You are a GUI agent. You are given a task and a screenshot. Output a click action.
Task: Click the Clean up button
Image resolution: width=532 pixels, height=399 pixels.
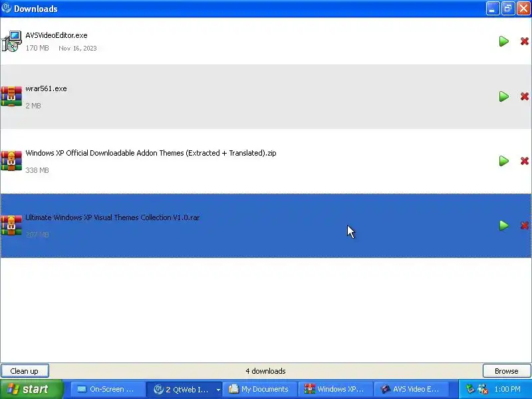coord(25,371)
